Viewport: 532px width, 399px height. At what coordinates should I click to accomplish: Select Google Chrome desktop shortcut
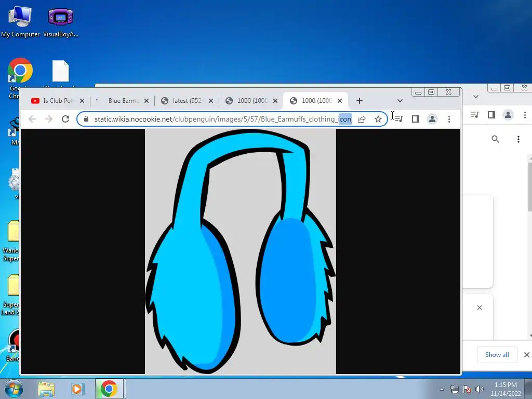point(20,71)
